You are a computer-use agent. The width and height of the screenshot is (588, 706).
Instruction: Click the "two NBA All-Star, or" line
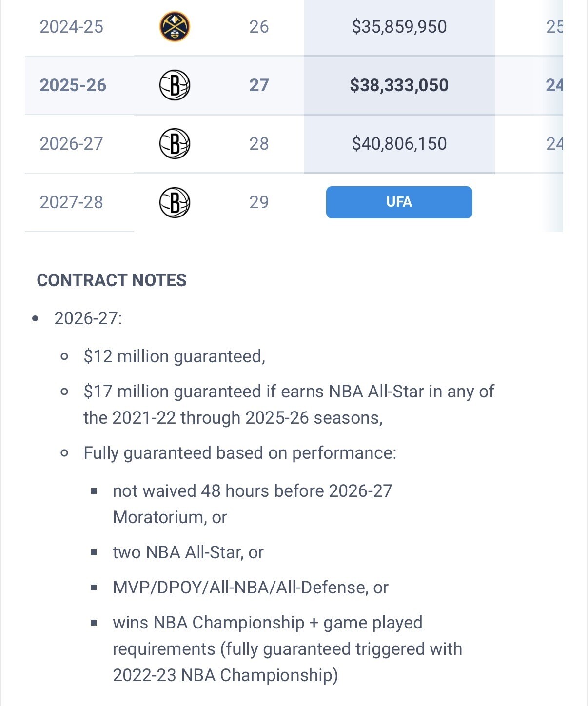(188, 552)
